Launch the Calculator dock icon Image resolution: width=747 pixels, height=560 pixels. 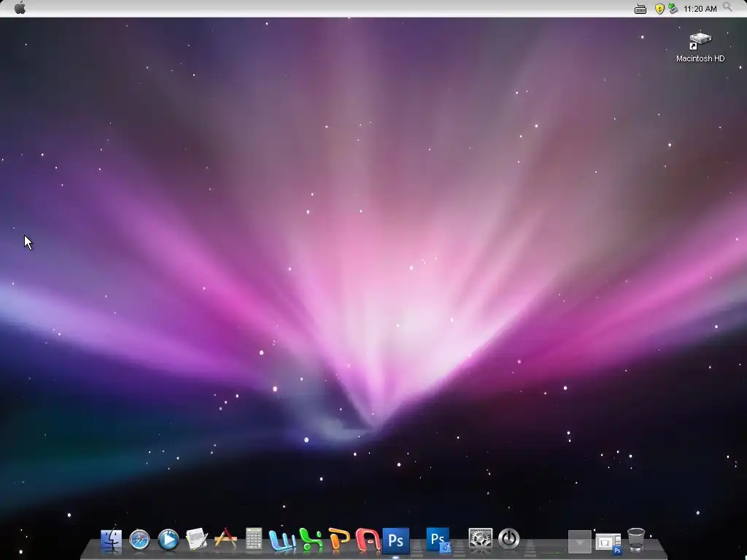[x=253, y=539]
